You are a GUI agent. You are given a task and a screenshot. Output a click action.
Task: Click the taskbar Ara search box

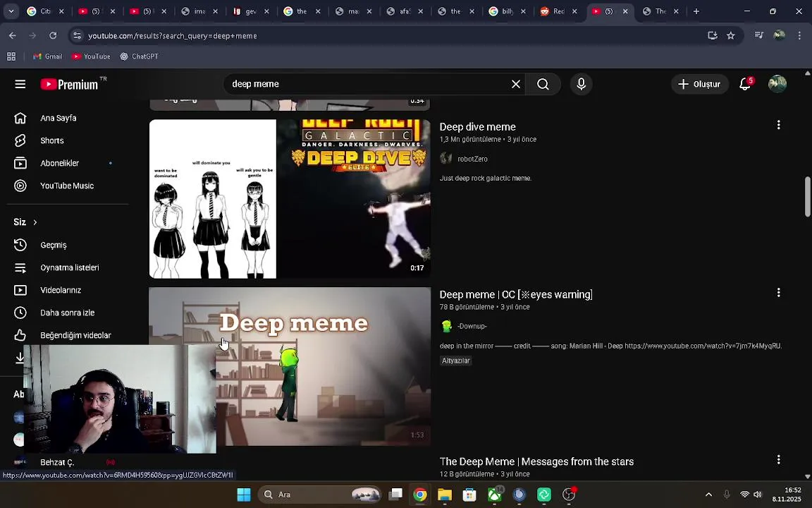[319, 495]
